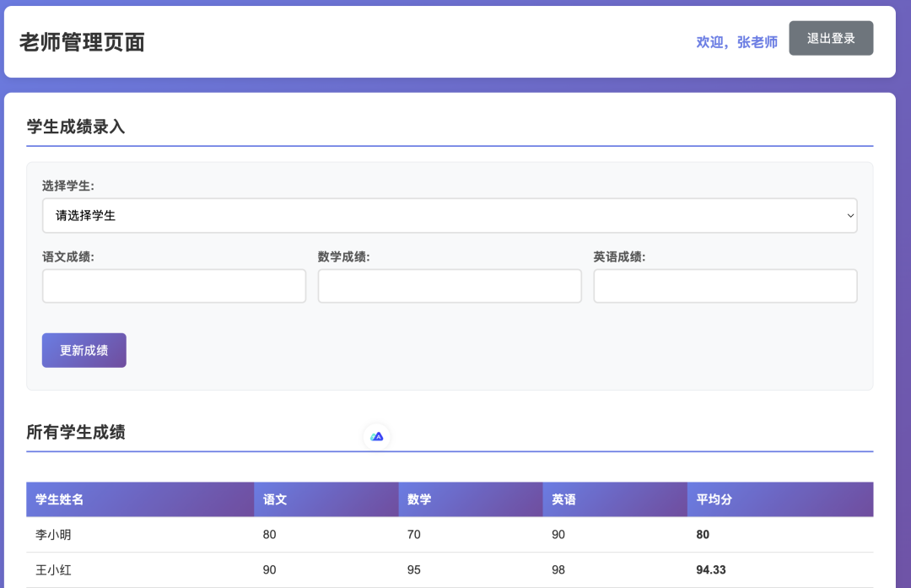Screen dimensions: 911x588
Task: Click inside the 英语成绩 English score field
Action: click(725, 286)
